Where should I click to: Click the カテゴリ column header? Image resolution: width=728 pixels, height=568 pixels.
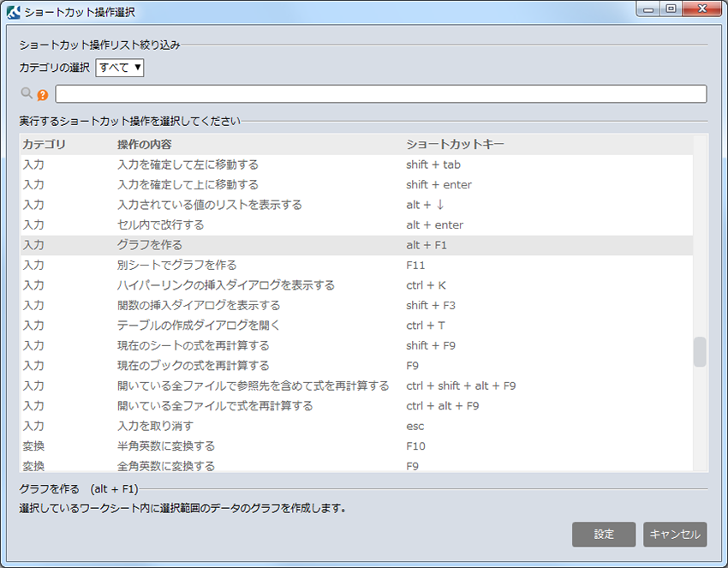click(44, 145)
